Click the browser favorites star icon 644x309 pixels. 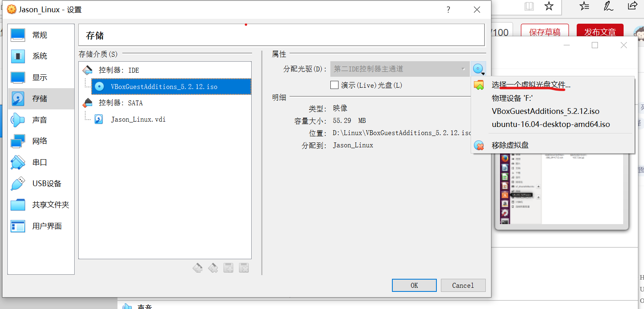[549, 6]
